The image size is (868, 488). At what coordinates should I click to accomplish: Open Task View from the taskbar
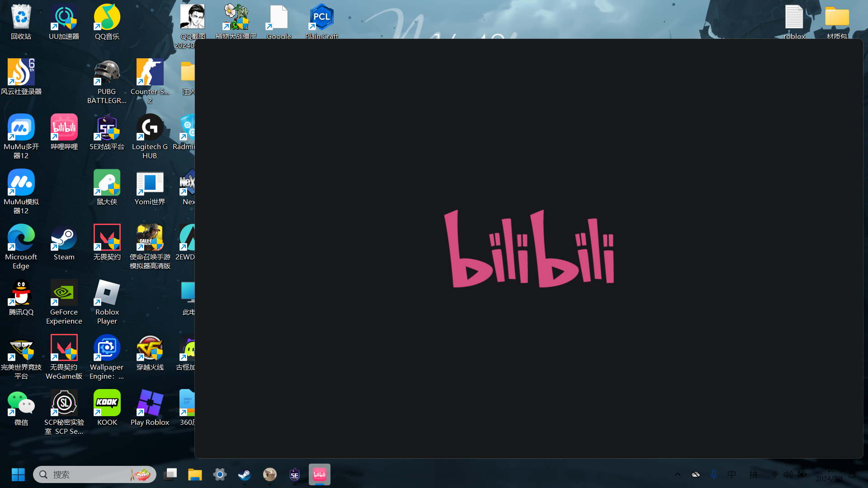(170, 474)
